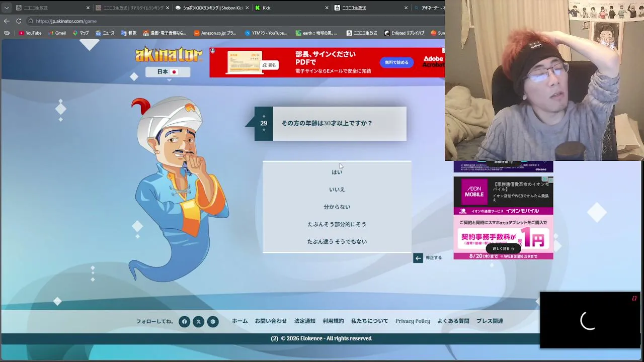Open the ショボンKICKランキング tab

pyautogui.click(x=212, y=8)
